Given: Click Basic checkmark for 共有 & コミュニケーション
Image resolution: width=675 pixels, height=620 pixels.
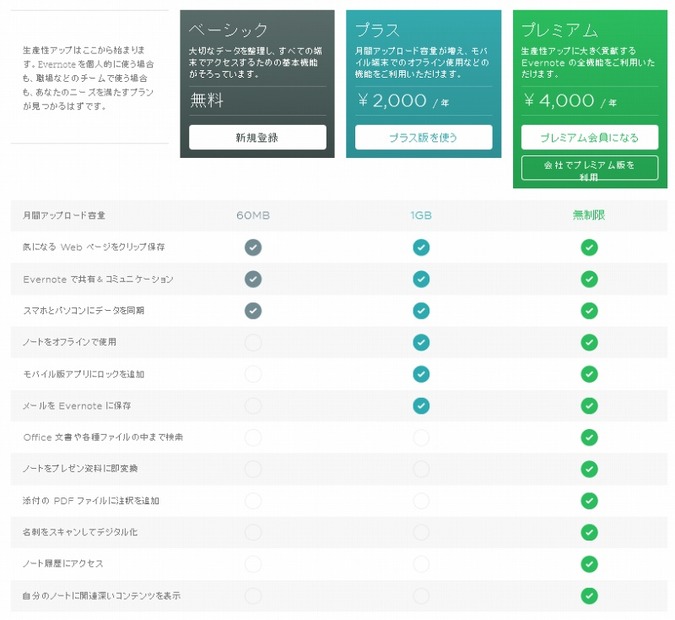Looking at the screenshot, I should [x=253, y=279].
